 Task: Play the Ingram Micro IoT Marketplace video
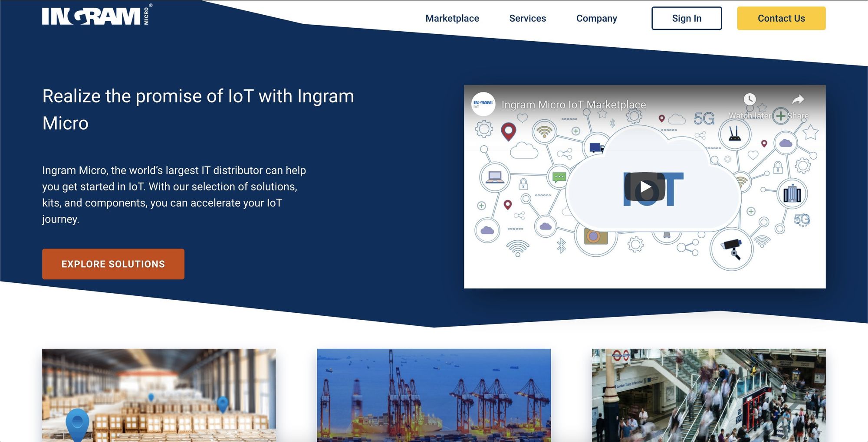[x=645, y=187]
